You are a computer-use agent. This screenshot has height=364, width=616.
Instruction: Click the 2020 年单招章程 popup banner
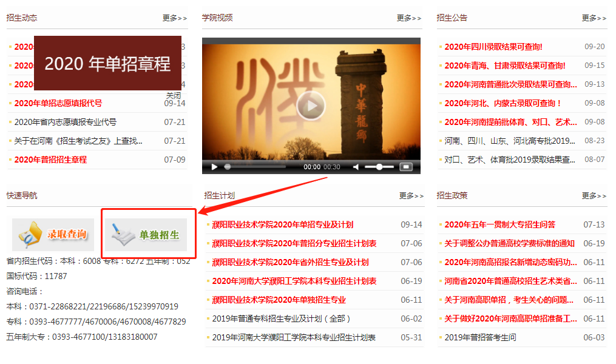[x=107, y=63]
